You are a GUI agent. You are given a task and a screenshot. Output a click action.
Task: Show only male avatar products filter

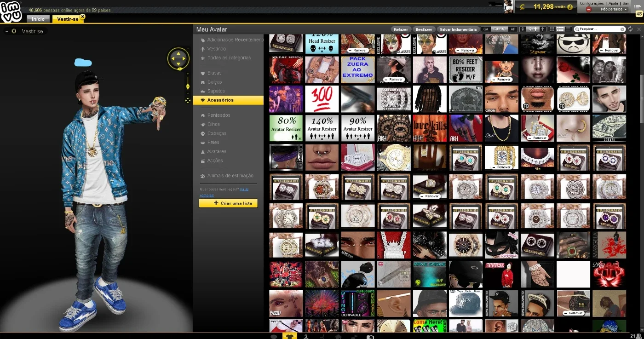coord(543,29)
